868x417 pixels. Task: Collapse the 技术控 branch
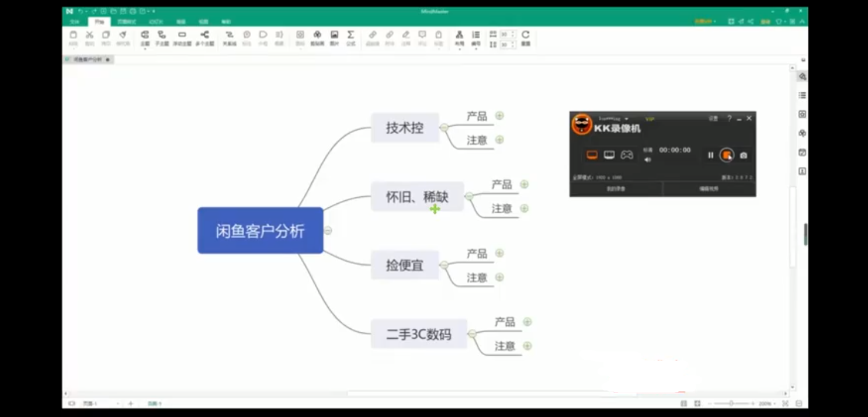pyautogui.click(x=444, y=127)
